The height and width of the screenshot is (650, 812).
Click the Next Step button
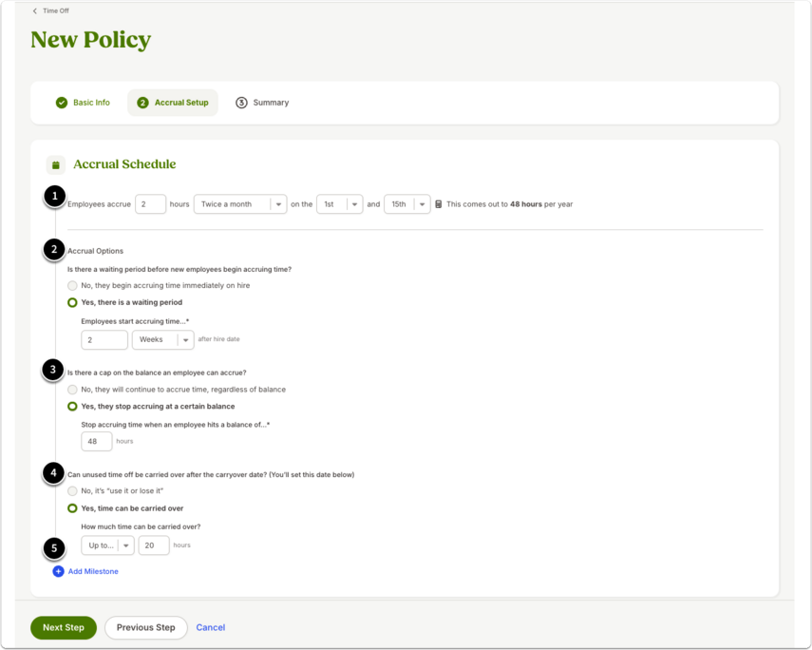tap(64, 628)
